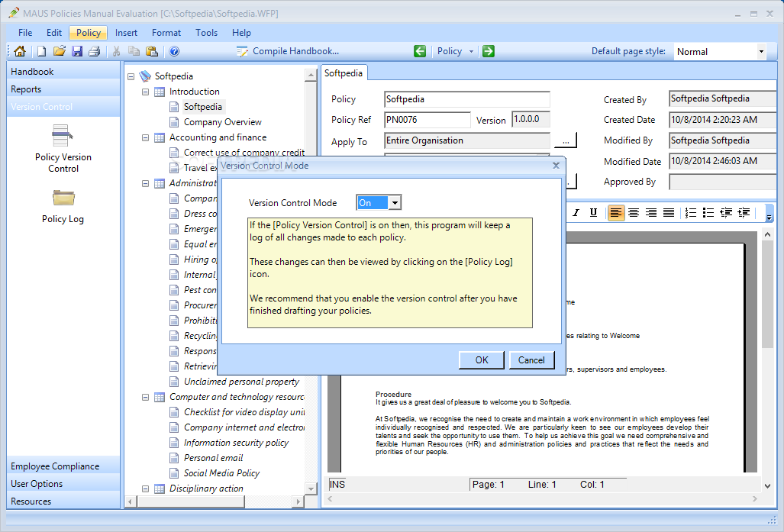Screen dimensions: 784x532
Task: Decrease indent in editor toolbar
Action: [726, 212]
